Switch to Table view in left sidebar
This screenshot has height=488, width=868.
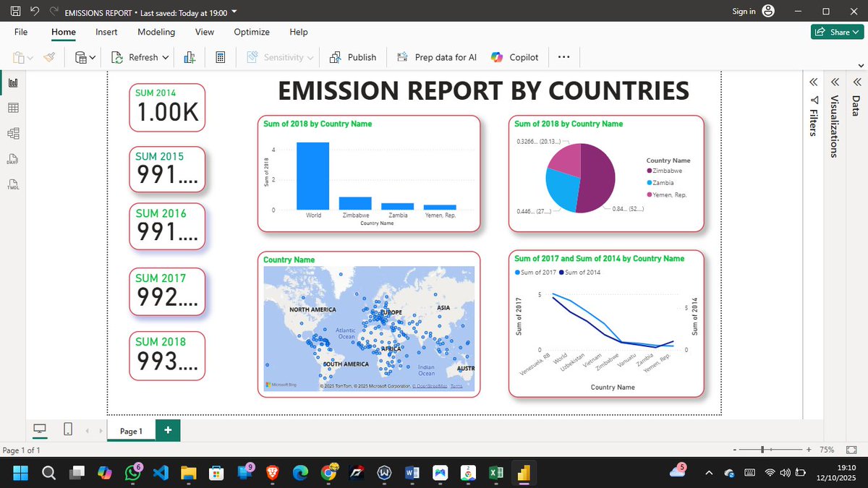point(13,108)
